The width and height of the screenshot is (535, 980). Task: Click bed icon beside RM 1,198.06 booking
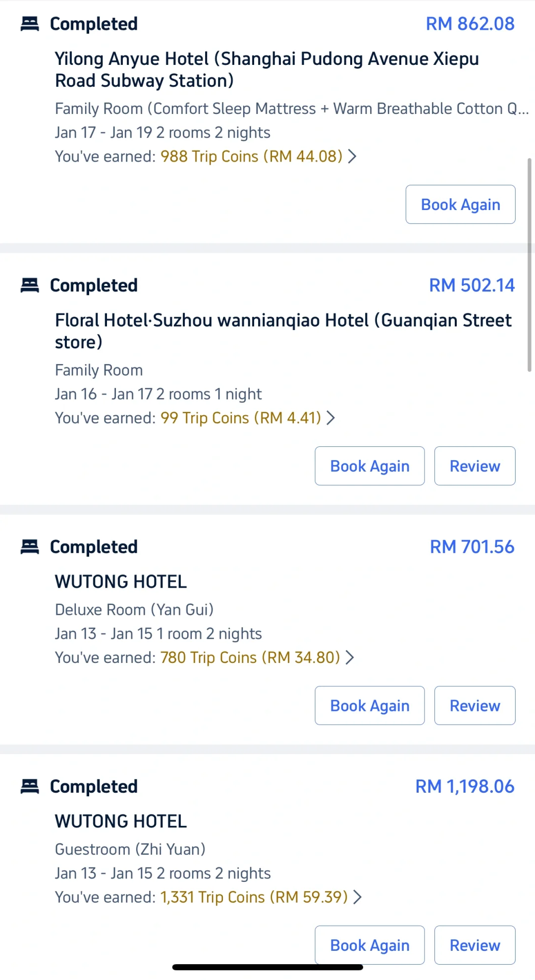[30, 786]
